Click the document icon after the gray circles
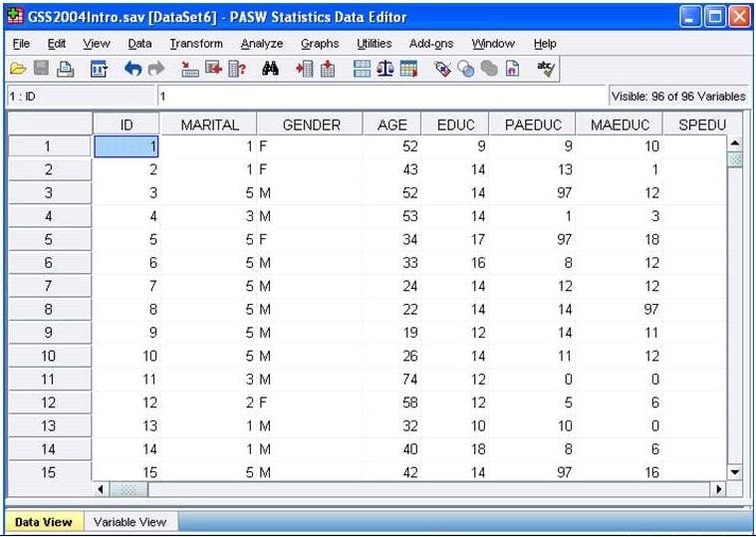 coord(512,69)
